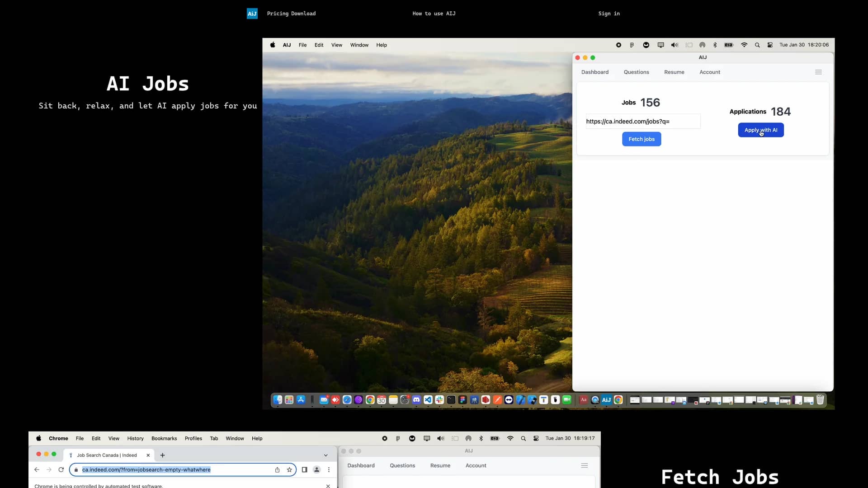Image resolution: width=868 pixels, height=488 pixels.
Task: Open the Profiles menu in the Chrome menu bar
Action: tap(193, 439)
